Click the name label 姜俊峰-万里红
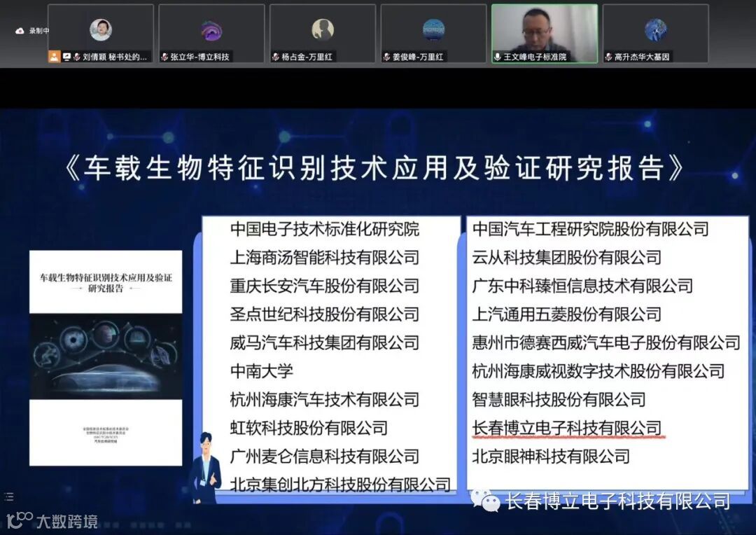The image size is (756, 535). pos(417,57)
